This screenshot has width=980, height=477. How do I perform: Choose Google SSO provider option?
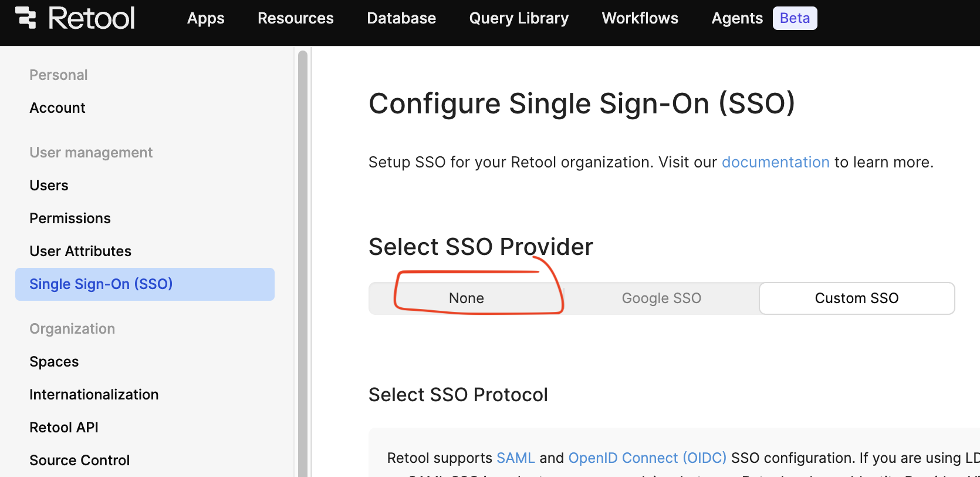pos(661,298)
